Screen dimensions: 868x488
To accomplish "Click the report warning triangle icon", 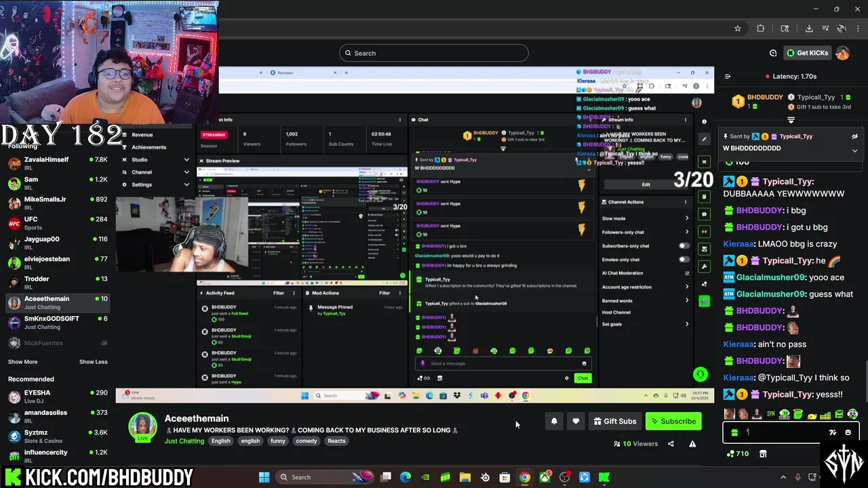I will tap(692, 444).
